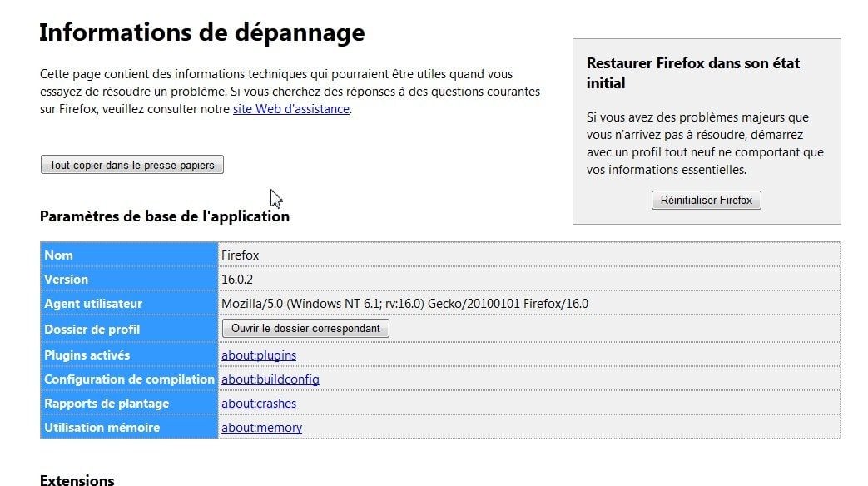Click the 'Cette page contient des informations' paragraph
Image resolution: width=868 pixels, height=486 pixels.
[x=290, y=92]
